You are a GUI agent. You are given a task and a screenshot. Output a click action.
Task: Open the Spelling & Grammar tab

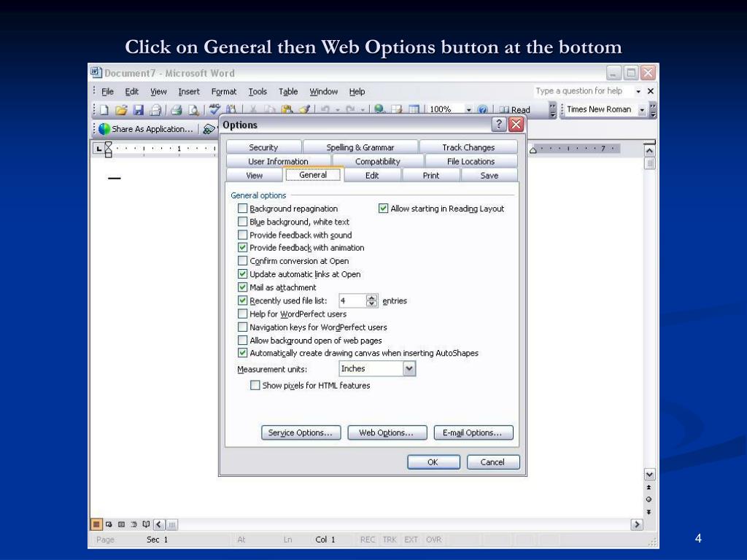click(360, 147)
